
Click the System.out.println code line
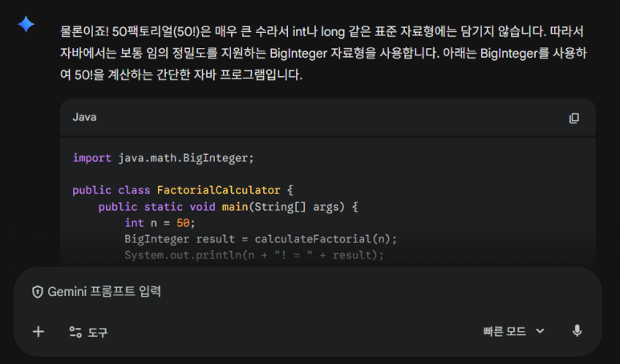[254, 255]
